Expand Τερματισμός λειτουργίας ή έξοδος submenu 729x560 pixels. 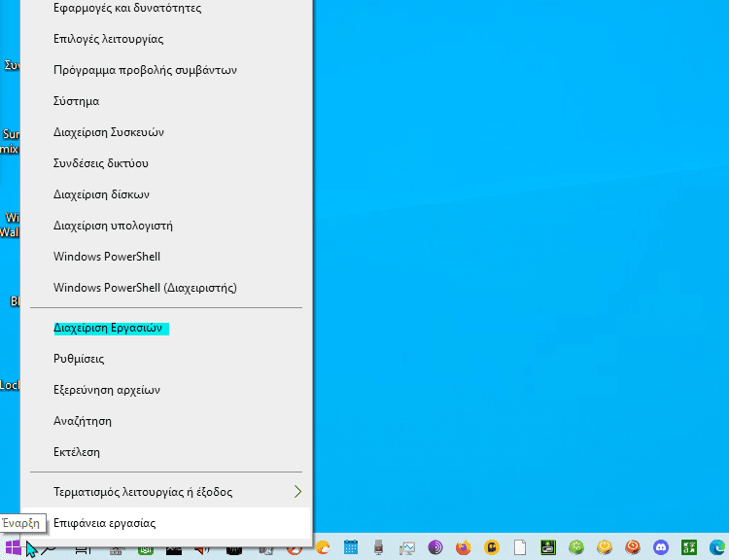click(x=166, y=492)
